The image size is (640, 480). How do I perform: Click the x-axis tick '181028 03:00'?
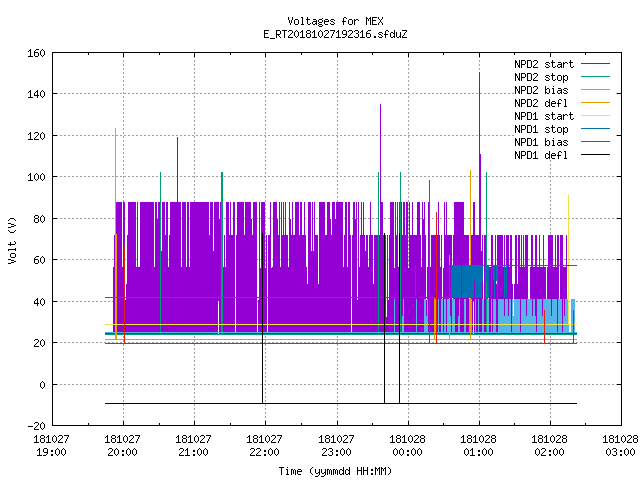pyautogui.click(x=620, y=446)
